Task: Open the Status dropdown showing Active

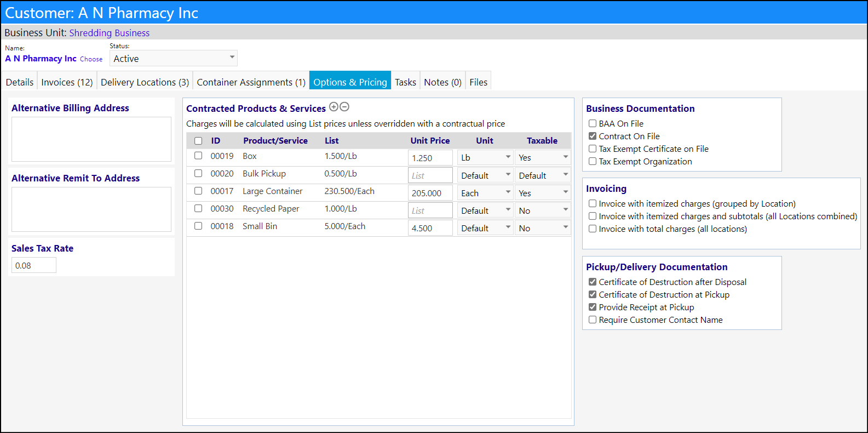Action: pyautogui.click(x=174, y=58)
